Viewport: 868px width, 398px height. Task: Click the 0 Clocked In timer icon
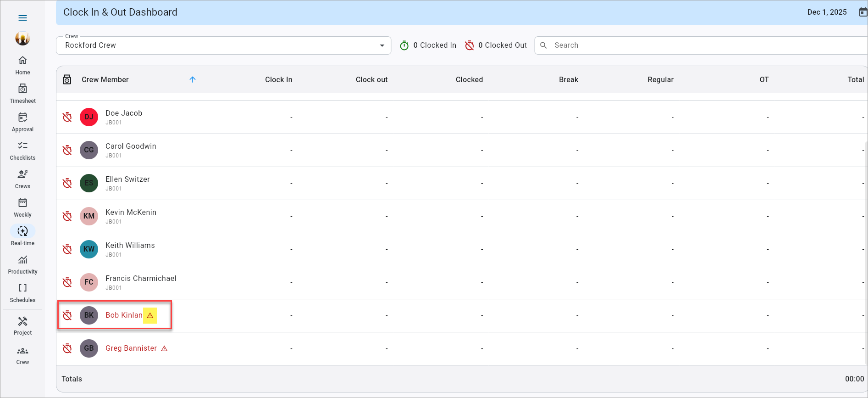pyautogui.click(x=404, y=45)
